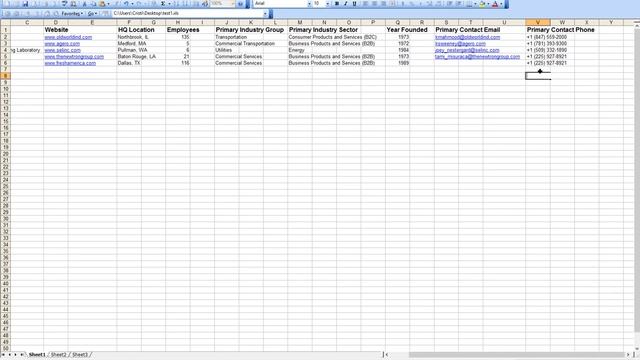Select column V by its header
The height and width of the screenshot is (360, 640).
click(x=538, y=22)
